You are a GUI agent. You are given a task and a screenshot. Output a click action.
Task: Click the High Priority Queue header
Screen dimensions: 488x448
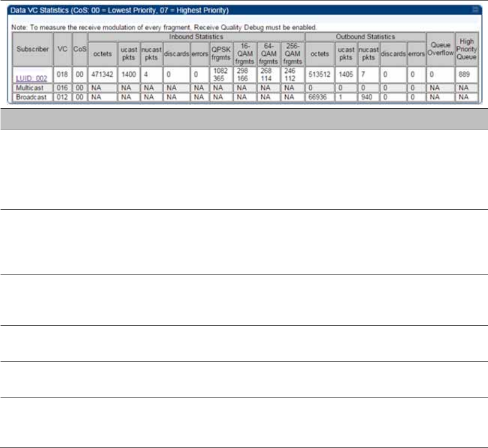pos(467,49)
